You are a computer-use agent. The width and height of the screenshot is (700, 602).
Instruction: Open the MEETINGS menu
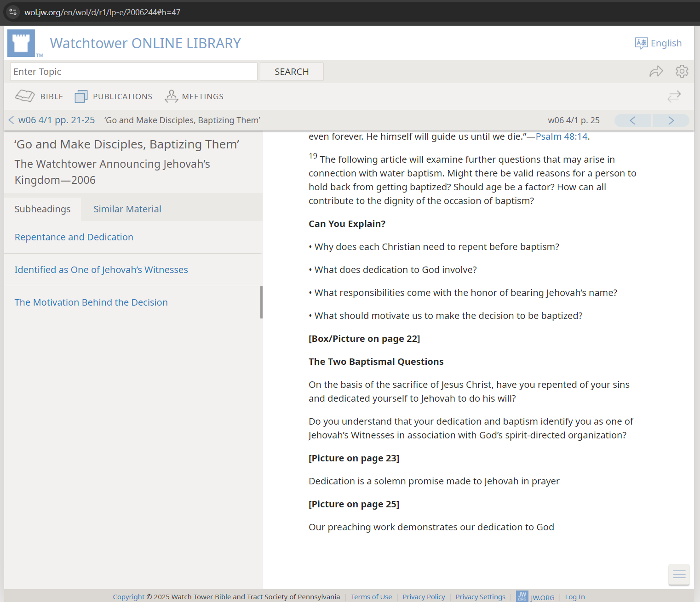[194, 97]
